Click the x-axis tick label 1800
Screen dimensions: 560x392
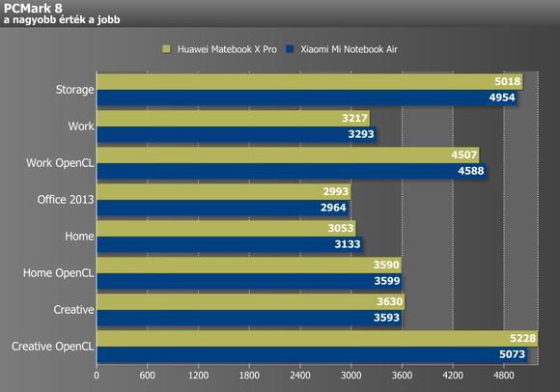click(x=249, y=376)
